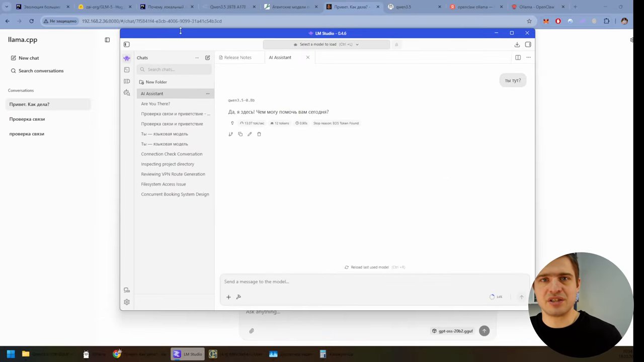The width and height of the screenshot is (644, 362).
Task: Open the Chats panel three-dots menu
Action: [197, 58]
